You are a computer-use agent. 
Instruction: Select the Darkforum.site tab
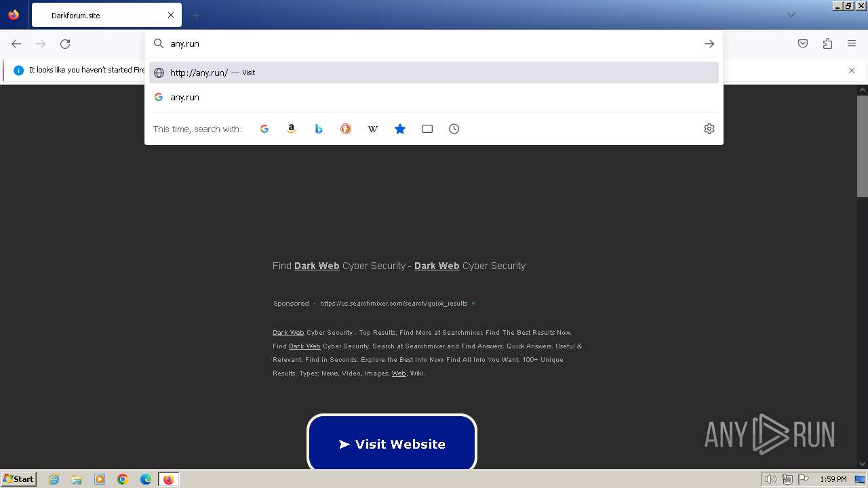pos(106,15)
